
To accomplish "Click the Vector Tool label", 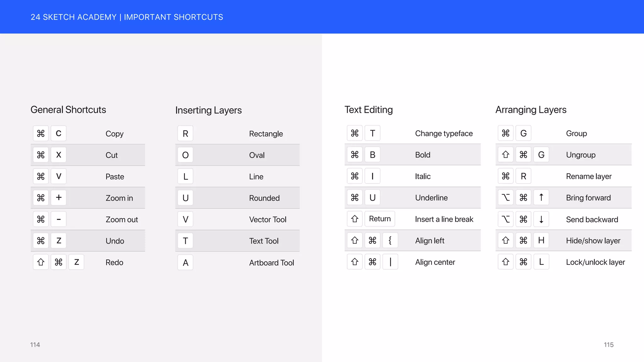I will (268, 219).
